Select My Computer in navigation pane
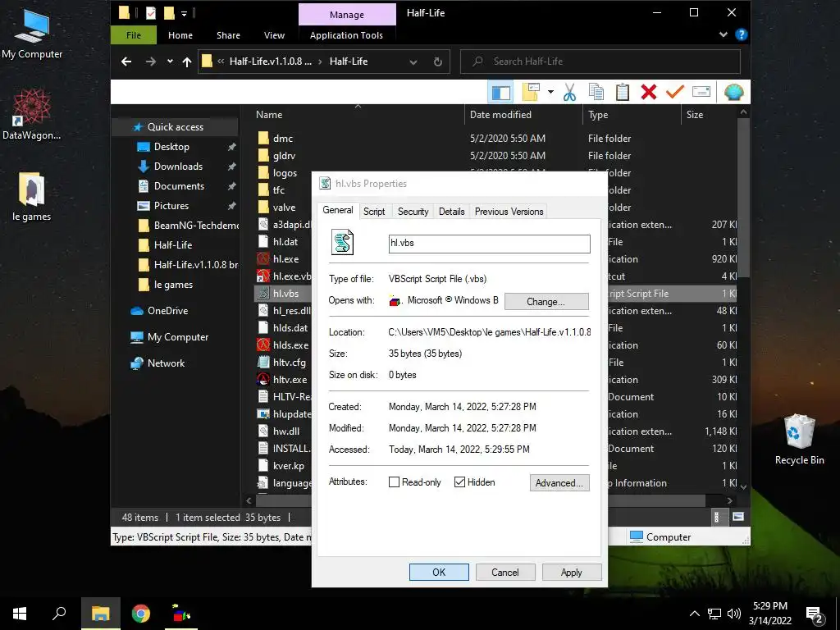Screen dimensions: 840x630 tap(178, 337)
